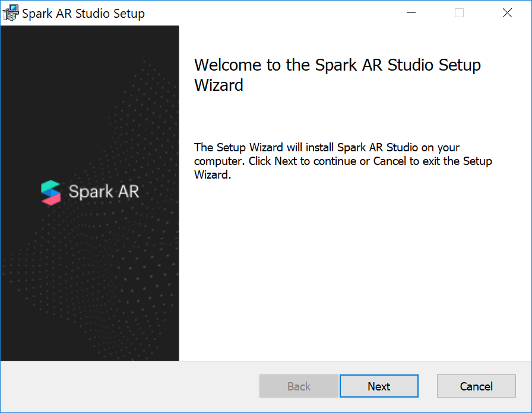Click the greyed-out maximize window icon
Image resolution: width=532 pixels, height=413 pixels.
[459, 13]
